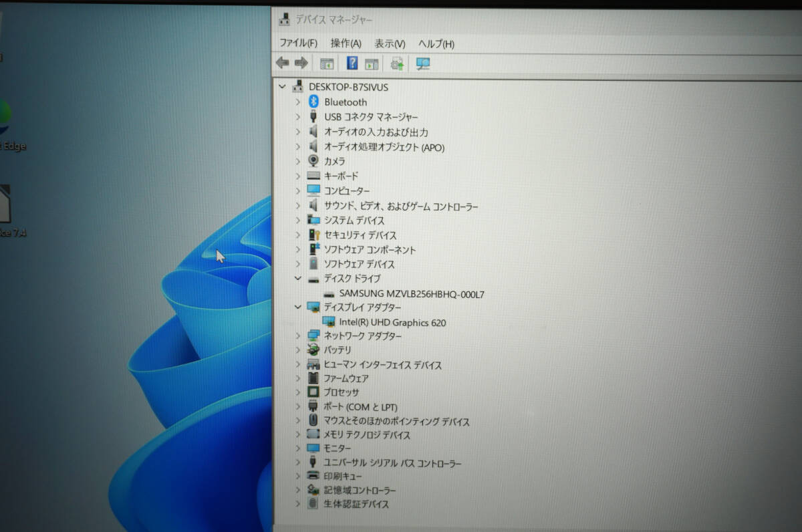Expand the キーボード category
This screenshot has height=532, width=802.
point(298,176)
